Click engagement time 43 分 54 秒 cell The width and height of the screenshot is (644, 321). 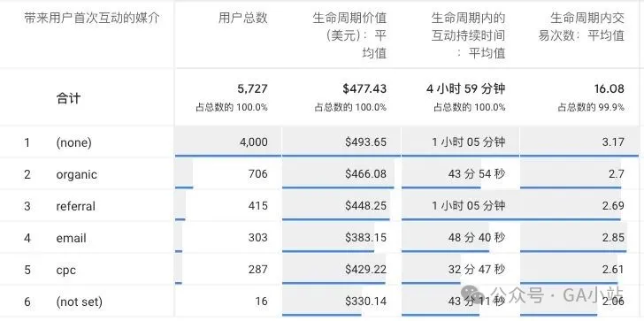coord(477,174)
